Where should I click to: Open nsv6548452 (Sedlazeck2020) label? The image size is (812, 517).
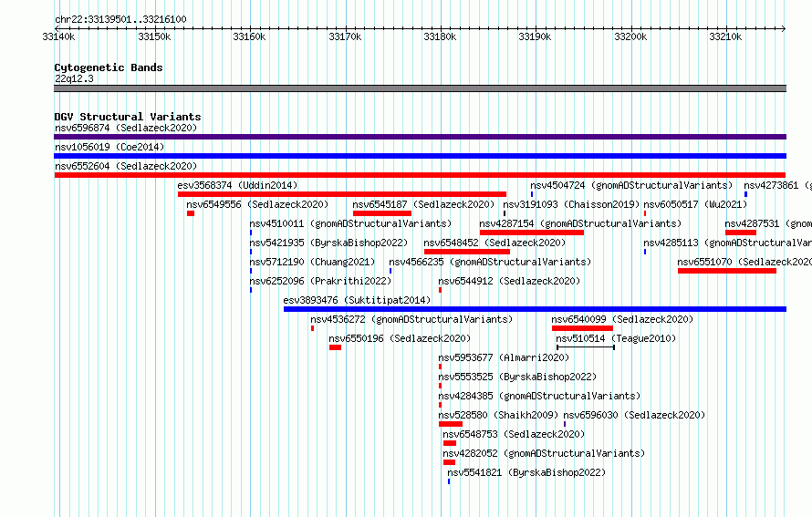tap(494, 243)
